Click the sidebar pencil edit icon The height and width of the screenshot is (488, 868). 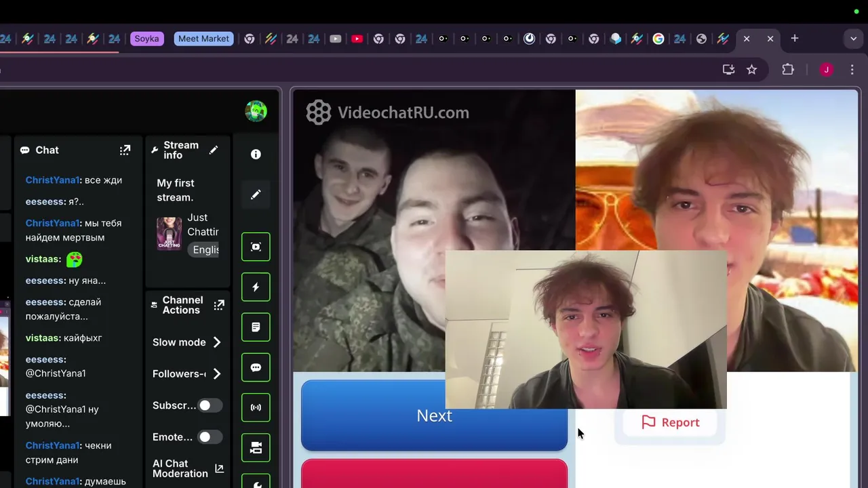tap(256, 195)
